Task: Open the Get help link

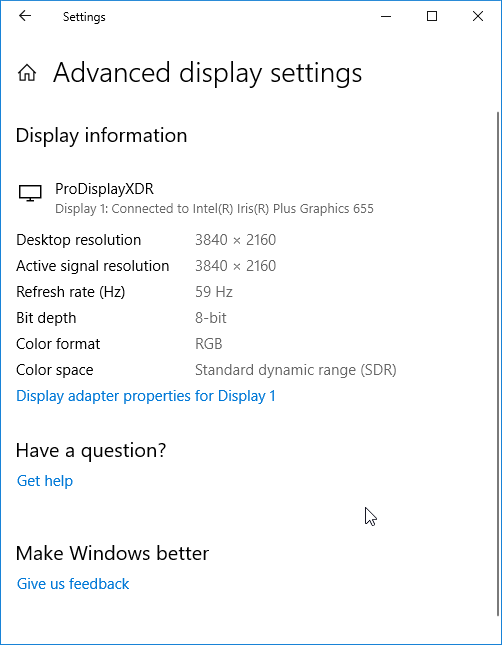Action: (x=45, y=481)
